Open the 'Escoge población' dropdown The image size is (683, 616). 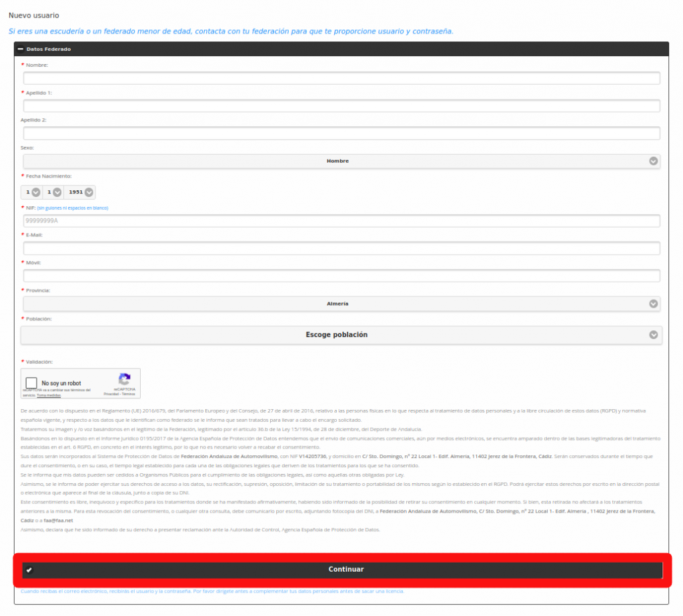(336, 335)
